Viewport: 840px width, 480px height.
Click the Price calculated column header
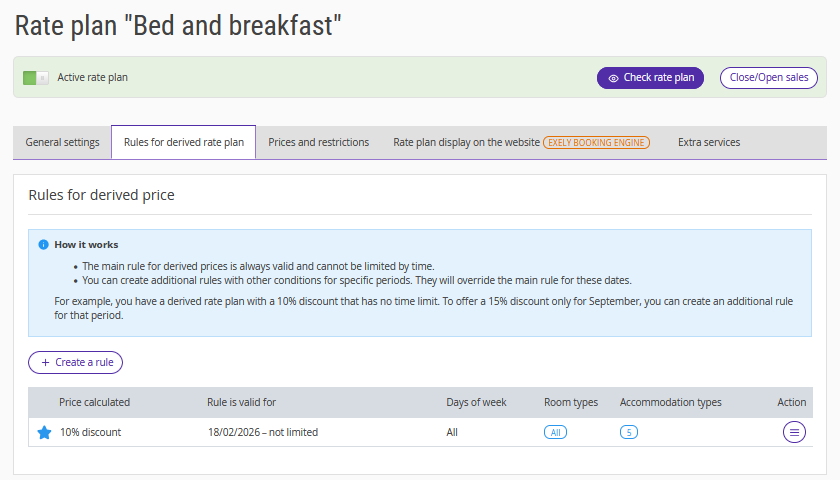tap(94, 402)
